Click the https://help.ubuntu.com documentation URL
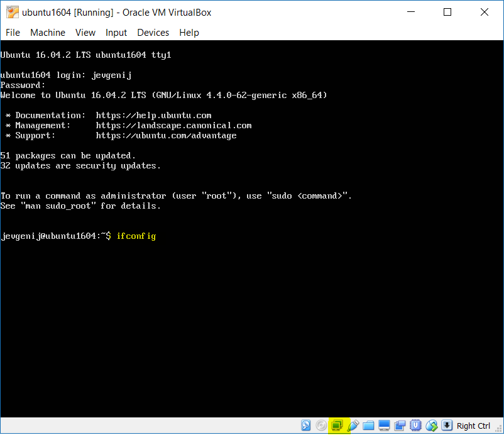The width and height of the screenshot is (504, 435). (x=153, y=116)
